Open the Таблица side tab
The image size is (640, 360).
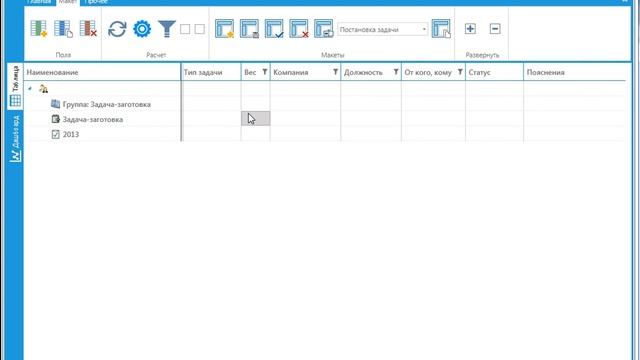(15, 86)
